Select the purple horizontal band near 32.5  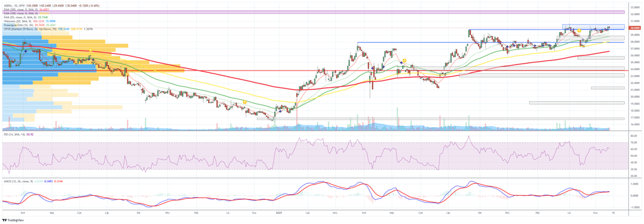pos(314,11)
